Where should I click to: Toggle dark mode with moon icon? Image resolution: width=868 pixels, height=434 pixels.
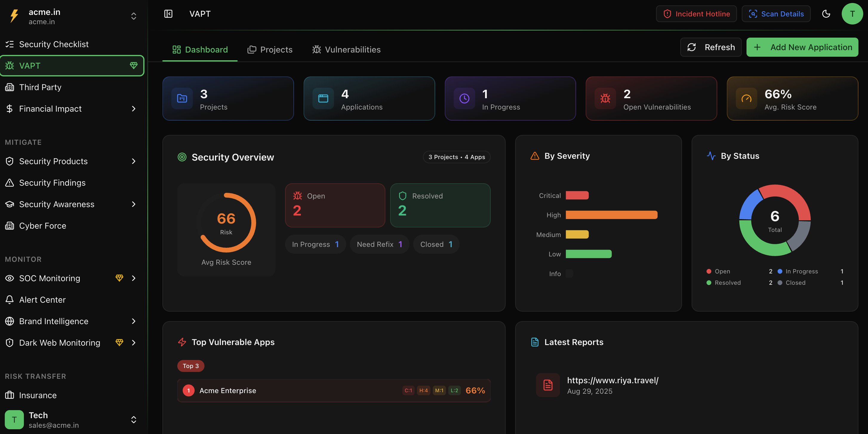[826, 14]
